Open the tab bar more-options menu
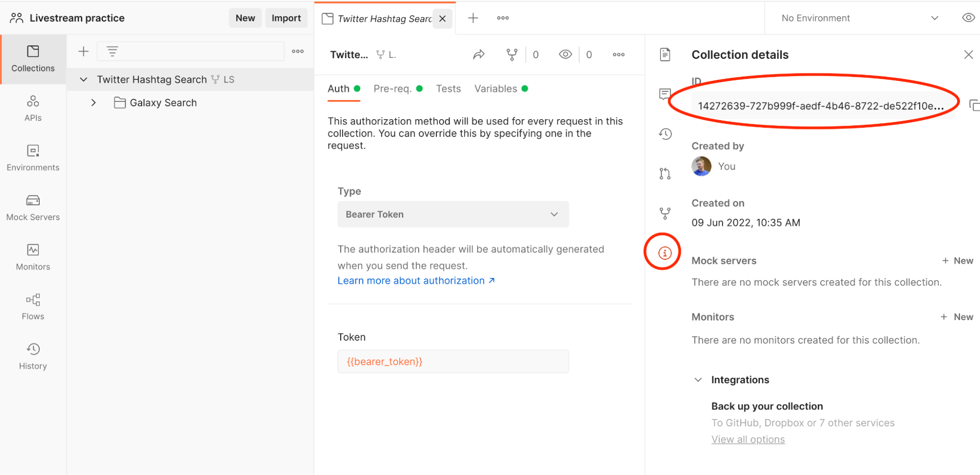Screen dimensions: 980x475 pyautogui.click(x=503, y=18)
